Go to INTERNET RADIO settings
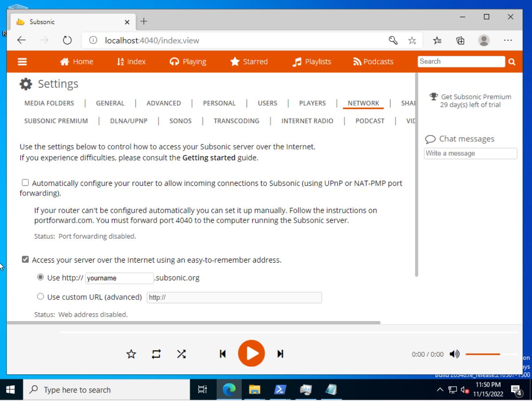Screen dimensions: 532x401 point(307,121)
